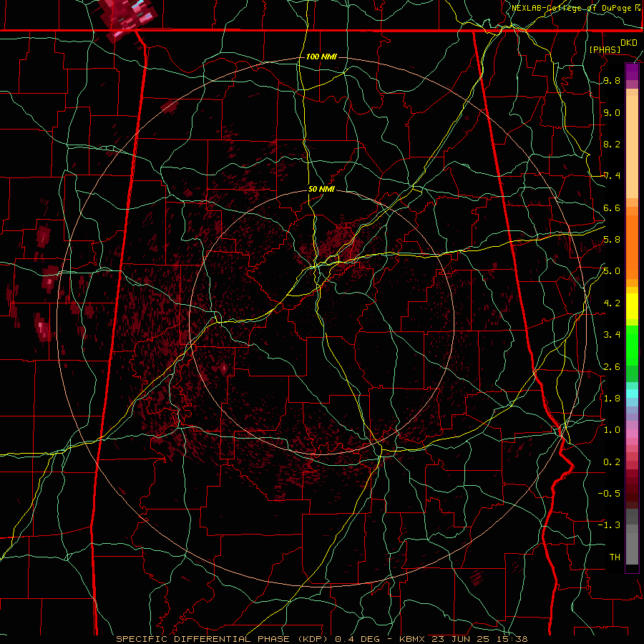644x644 pixels.
Task: Click the [PHAS] unit label
Action: click(x=605, y=49)
